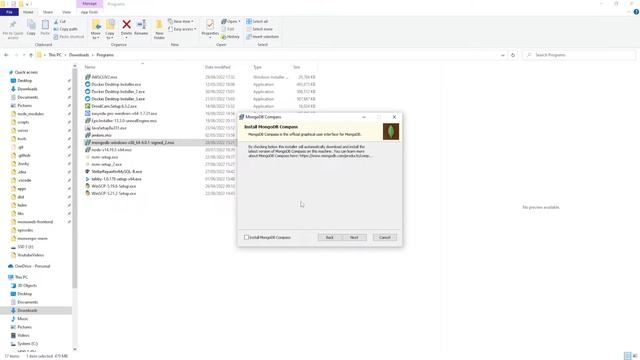Open the New item dropdown
Screen dimensions: 640x360
(181, 21)
